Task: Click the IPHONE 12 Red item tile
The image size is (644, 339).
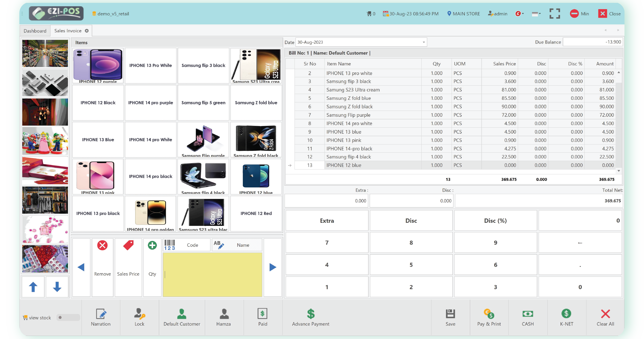Action: (x=256, y=213)
